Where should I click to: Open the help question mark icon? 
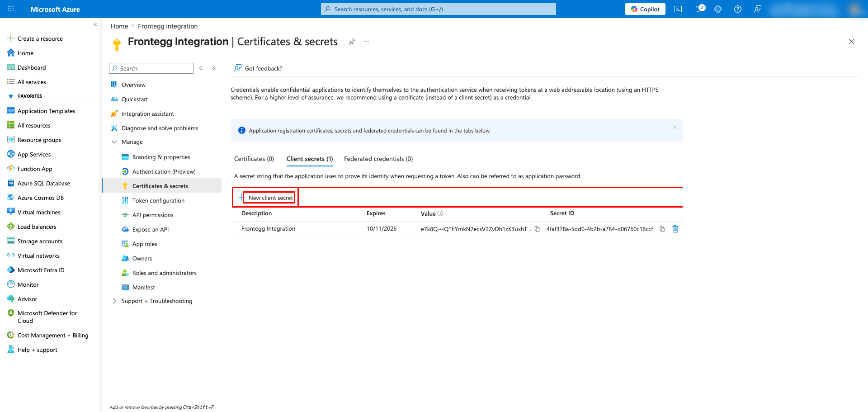pos(738,9)
